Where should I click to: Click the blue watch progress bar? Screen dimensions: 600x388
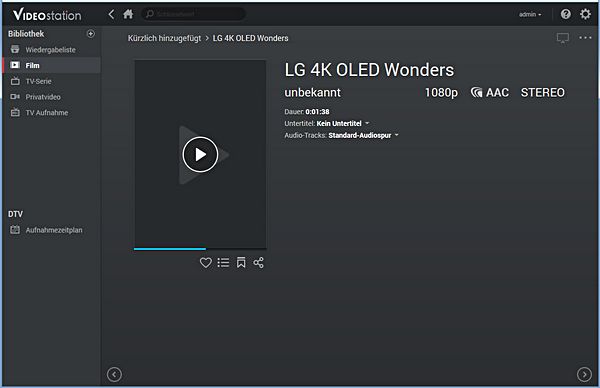point(170,249)
